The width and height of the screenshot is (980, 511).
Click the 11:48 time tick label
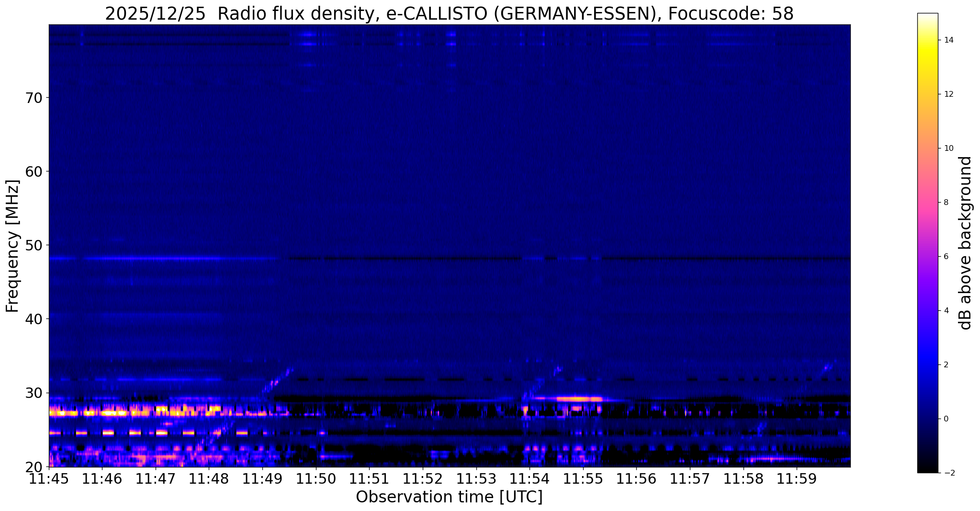coord(209,479)
